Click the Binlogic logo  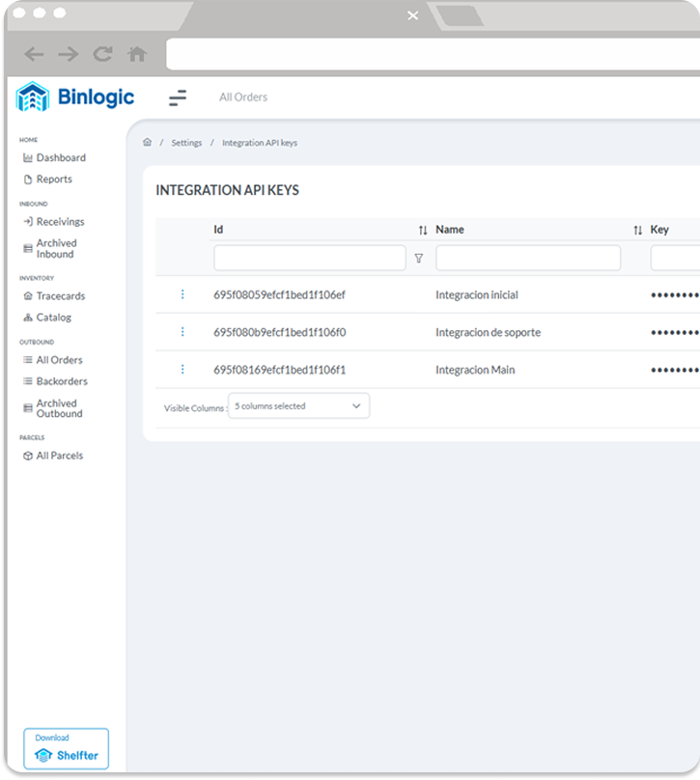pyautogui.click(x=75, y=97)
